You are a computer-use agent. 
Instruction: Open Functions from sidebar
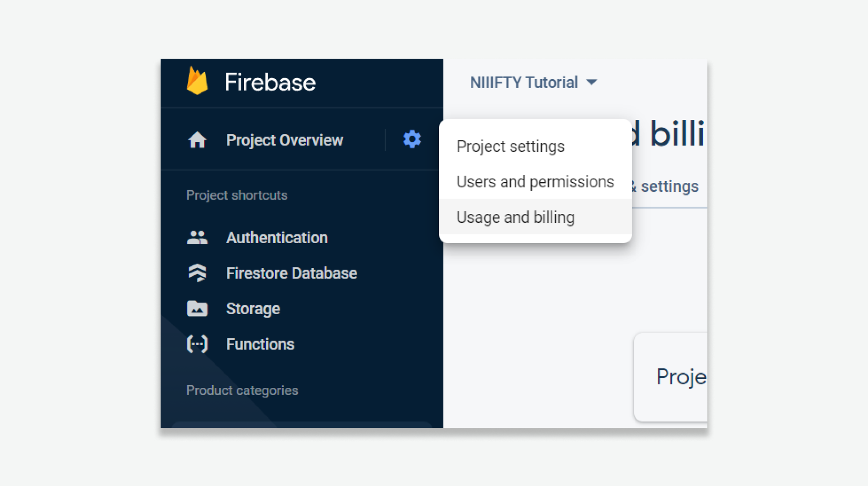260,344
